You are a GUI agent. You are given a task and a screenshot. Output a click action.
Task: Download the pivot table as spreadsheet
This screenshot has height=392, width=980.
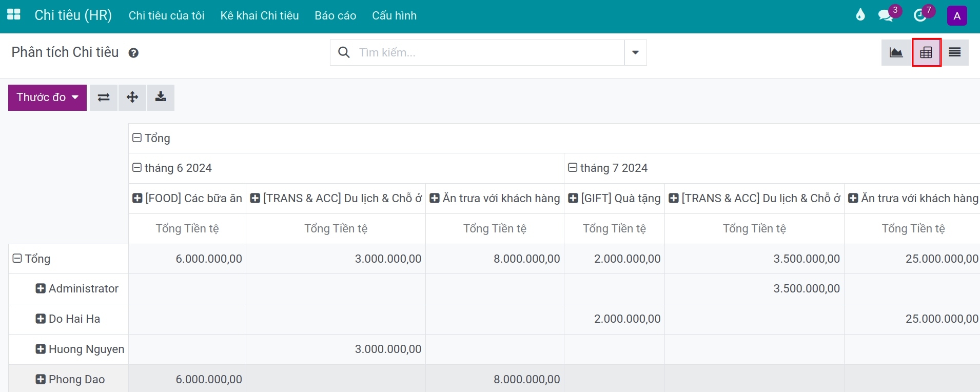pos(161,97)
